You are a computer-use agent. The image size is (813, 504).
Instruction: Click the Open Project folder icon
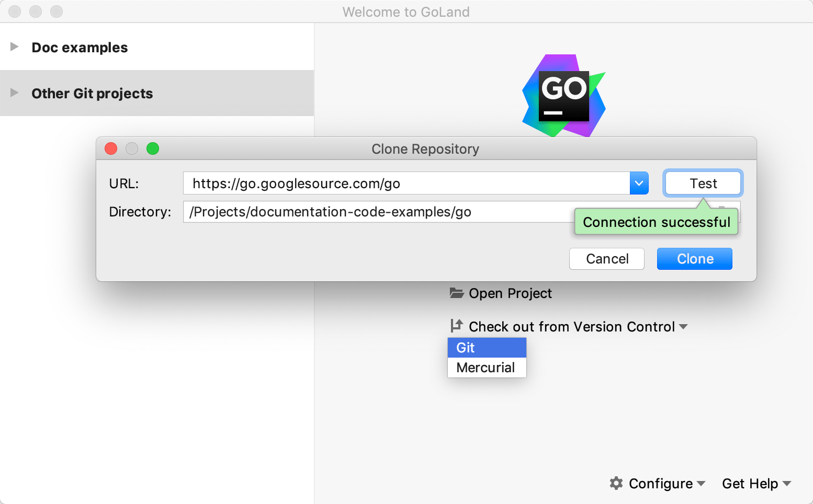point(457,293)
